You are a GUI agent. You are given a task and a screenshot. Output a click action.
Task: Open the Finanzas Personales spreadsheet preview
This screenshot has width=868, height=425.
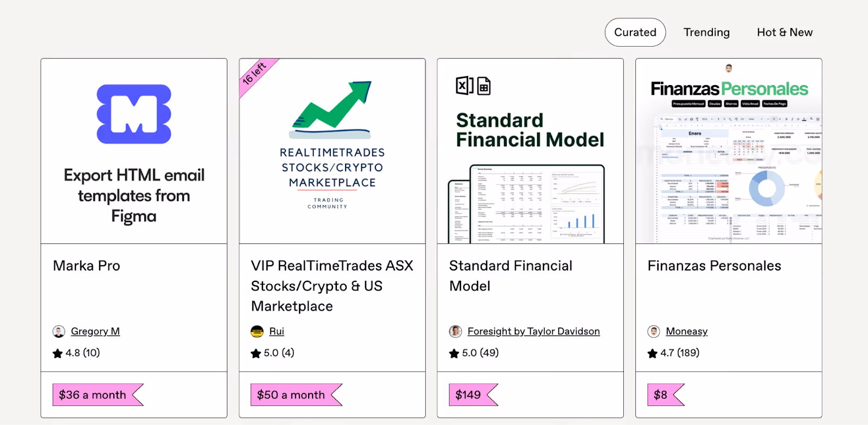click(x=729, y=151)
